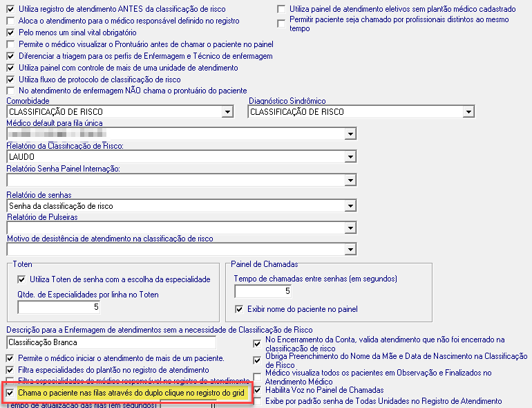Toggle 'Diferenciar a triagem para os perfis' checkbox

[x=10, y=56]
